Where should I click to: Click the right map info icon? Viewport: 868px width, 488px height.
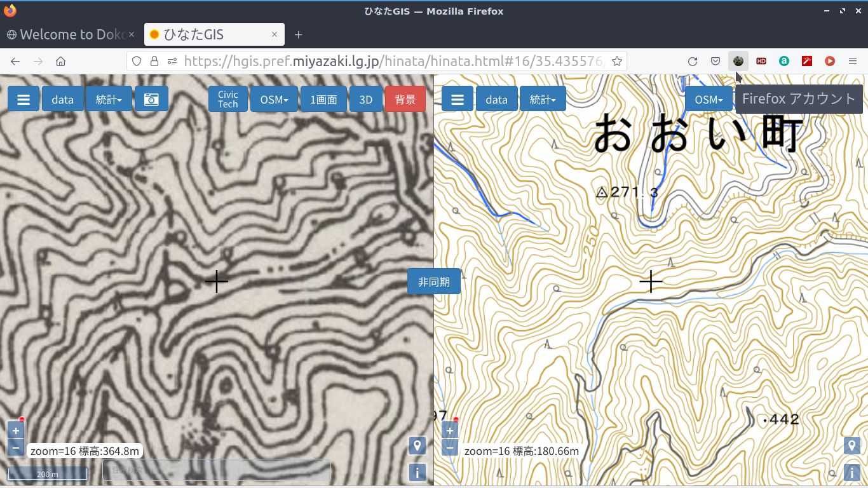tap(851, 472)
